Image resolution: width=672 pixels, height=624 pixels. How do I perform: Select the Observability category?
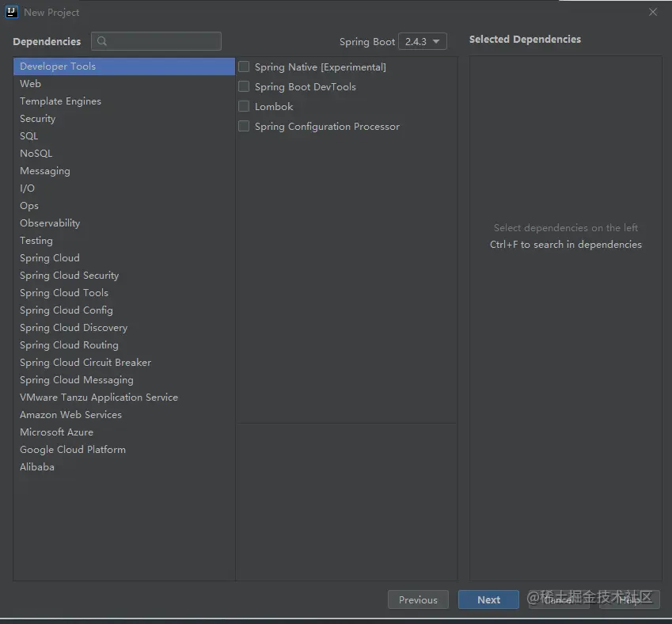pyautogui.click(x=123, y=223)
